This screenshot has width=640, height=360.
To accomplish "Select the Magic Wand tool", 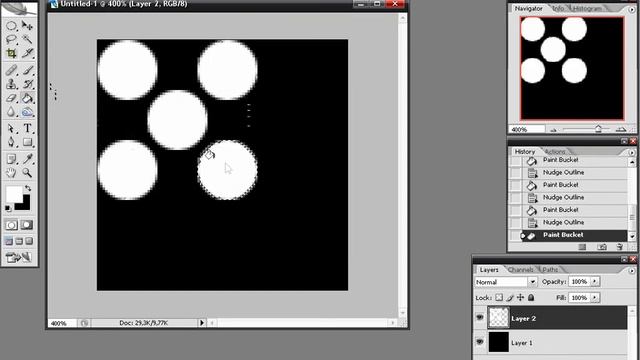I will (27, 40).
